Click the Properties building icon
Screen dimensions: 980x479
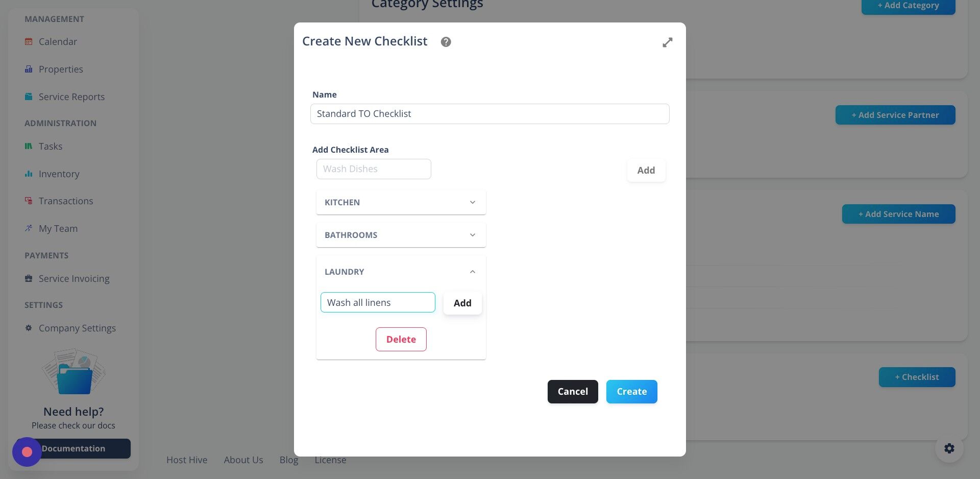point(29,69)
